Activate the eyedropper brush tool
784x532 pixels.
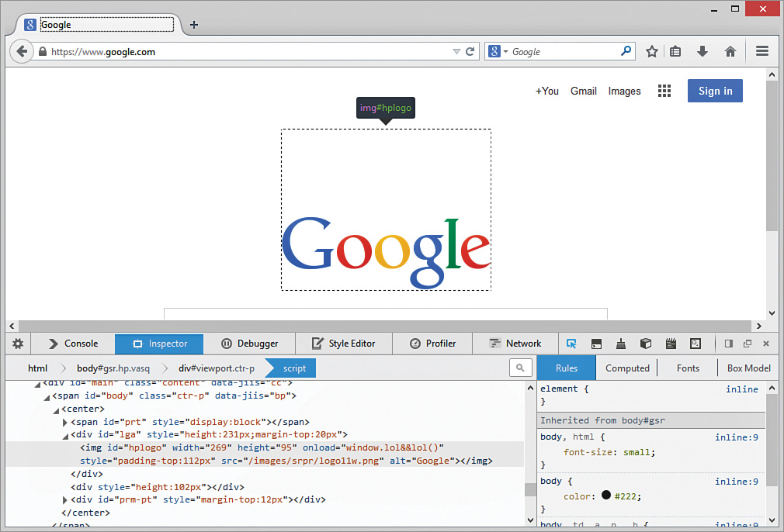click(621, 344)
